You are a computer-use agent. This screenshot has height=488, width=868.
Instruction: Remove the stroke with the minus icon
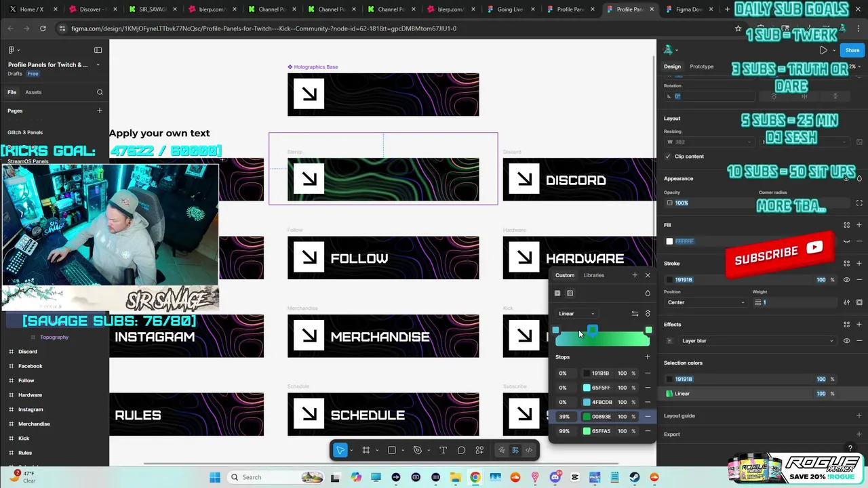[859, 280]
